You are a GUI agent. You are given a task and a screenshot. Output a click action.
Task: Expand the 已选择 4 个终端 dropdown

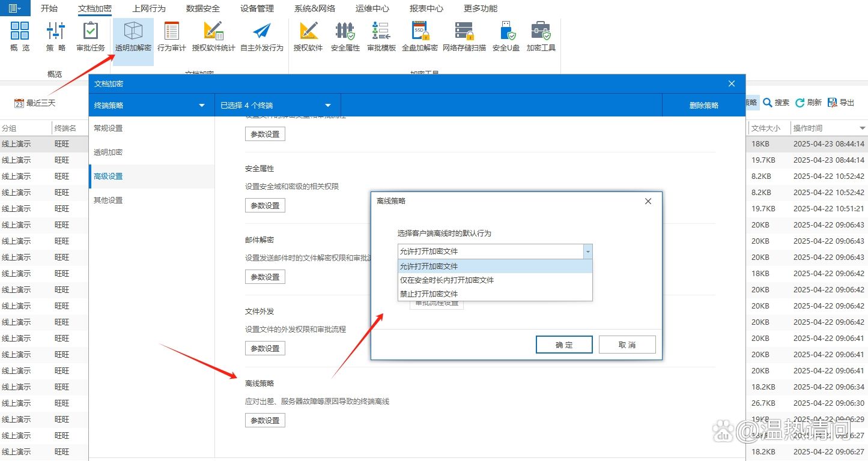point(276,104)
